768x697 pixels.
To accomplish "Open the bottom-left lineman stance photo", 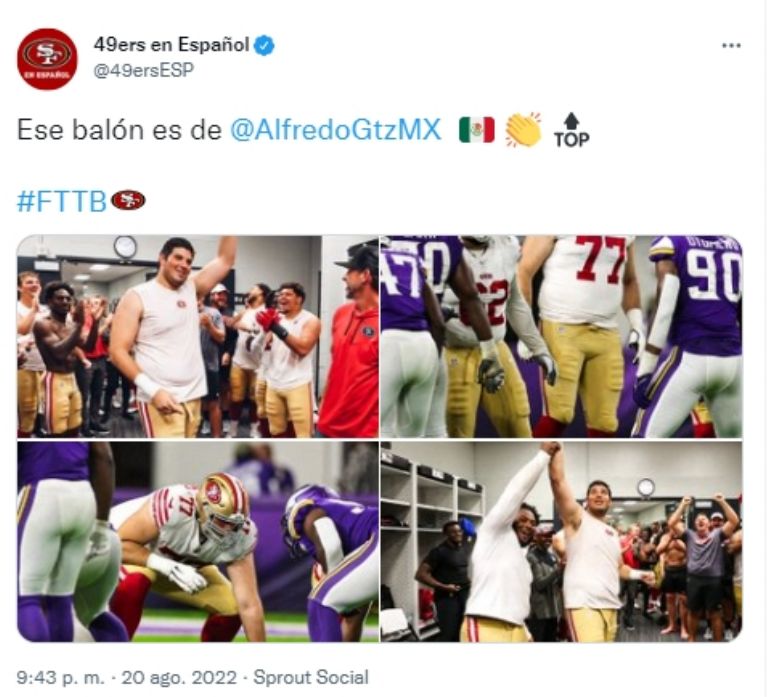I will pos(198,541).
